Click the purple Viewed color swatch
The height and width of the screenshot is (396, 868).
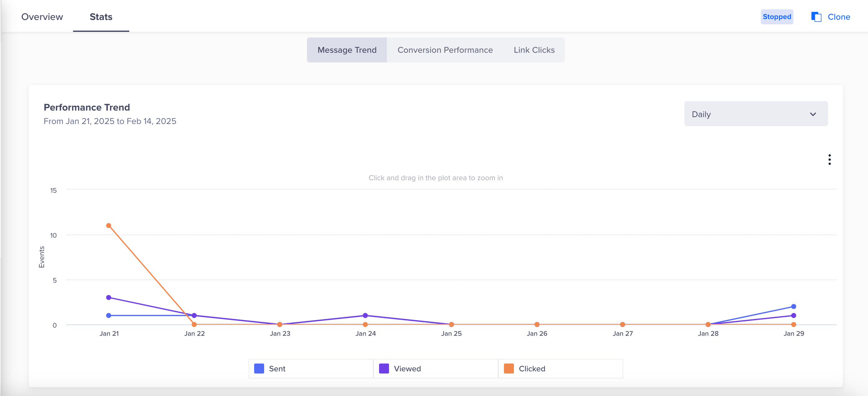pos(384,369)
